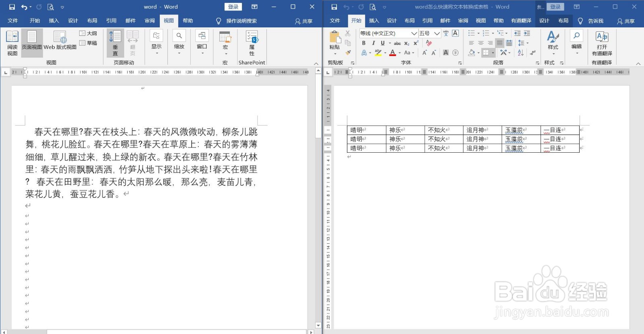This screenshot has height=334, width=644.
Task: Click bullets list icon
Action: (471, 33)
